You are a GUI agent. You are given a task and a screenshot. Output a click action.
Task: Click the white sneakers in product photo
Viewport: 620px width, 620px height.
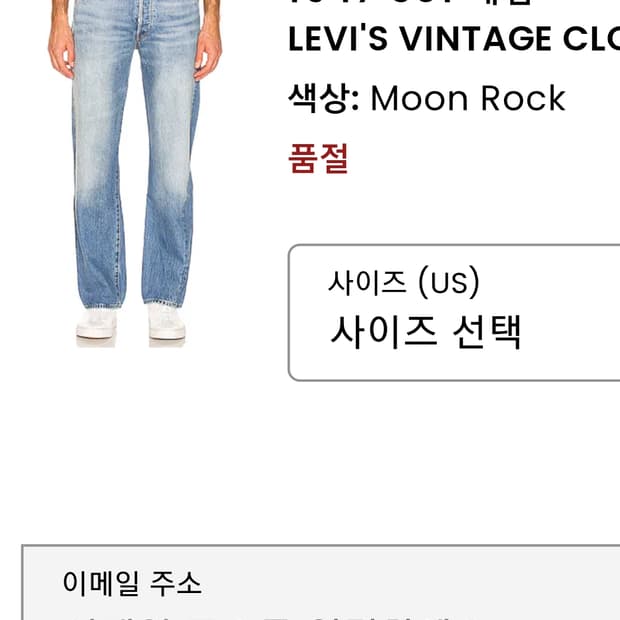pos(131,322)
